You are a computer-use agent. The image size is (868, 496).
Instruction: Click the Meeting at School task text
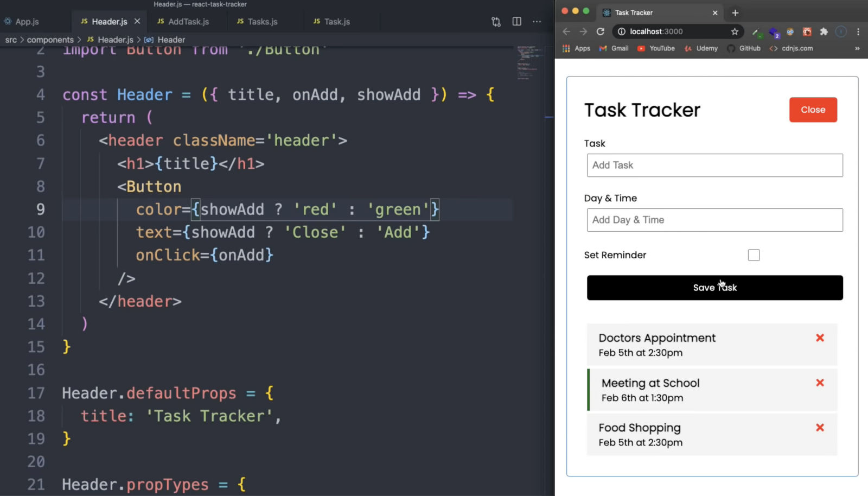tap(650, 383)
